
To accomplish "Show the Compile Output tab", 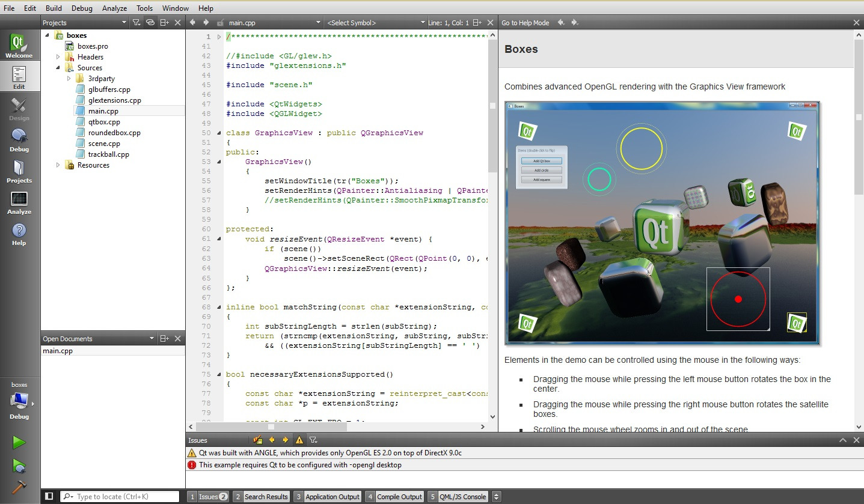I will point(394,497).
